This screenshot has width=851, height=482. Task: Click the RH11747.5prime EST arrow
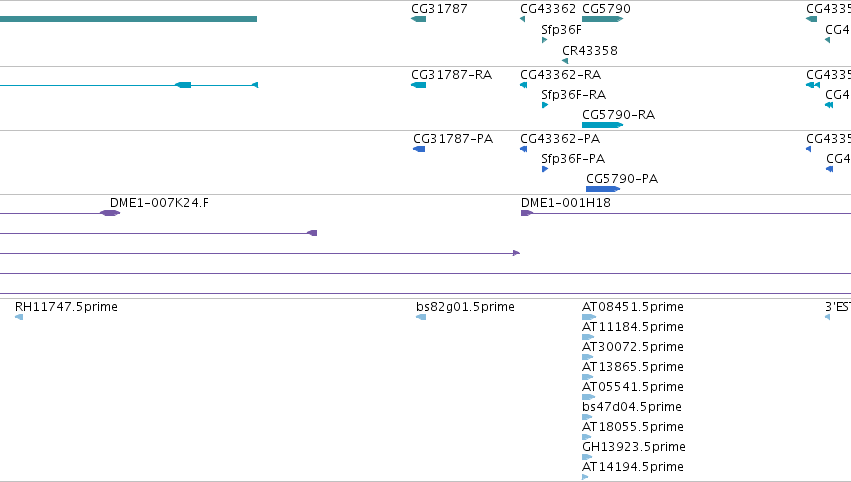pos(19,317)
